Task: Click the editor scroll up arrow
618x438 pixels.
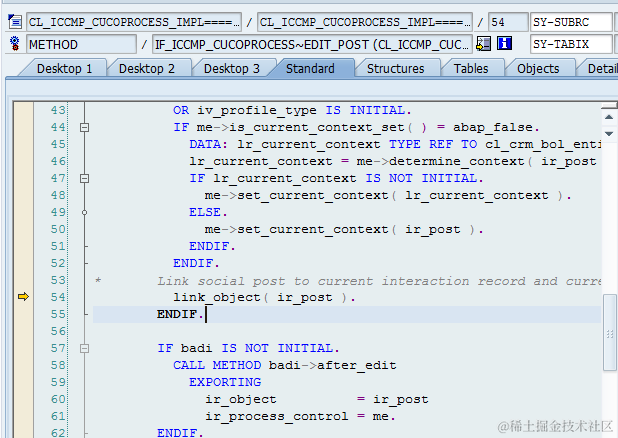Action: tap(609, 117)
